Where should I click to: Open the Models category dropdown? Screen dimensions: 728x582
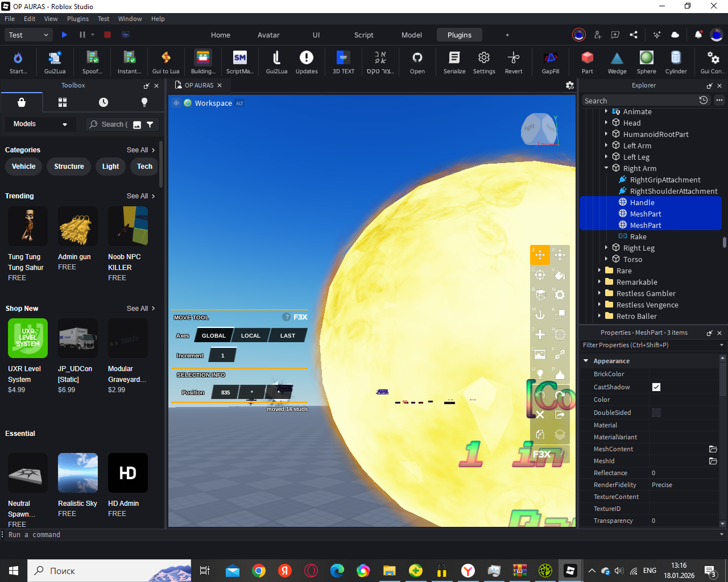pyautogui.click(x=40, y=124)
